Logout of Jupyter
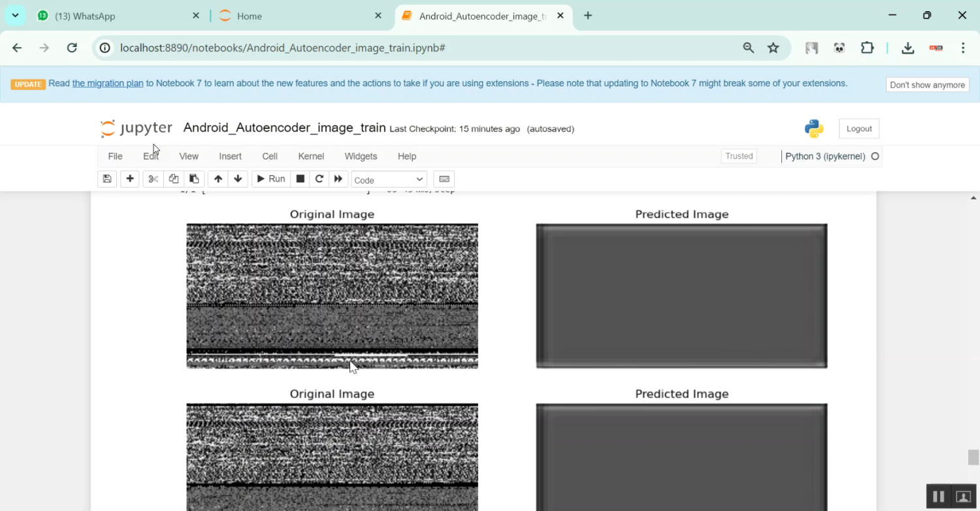This screenshot has height=511, width=980. click(x=858, y=128)
